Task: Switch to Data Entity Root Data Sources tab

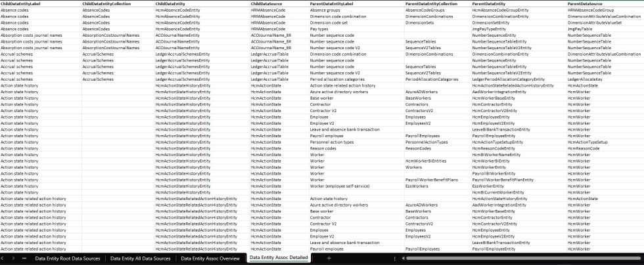Action: coord(68,258)
